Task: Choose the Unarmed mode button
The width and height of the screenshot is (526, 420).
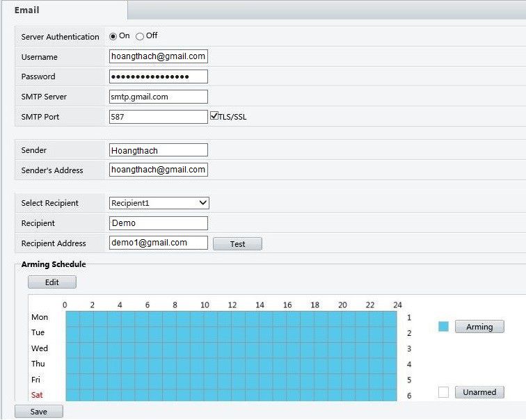Action: tap(479, 392)
